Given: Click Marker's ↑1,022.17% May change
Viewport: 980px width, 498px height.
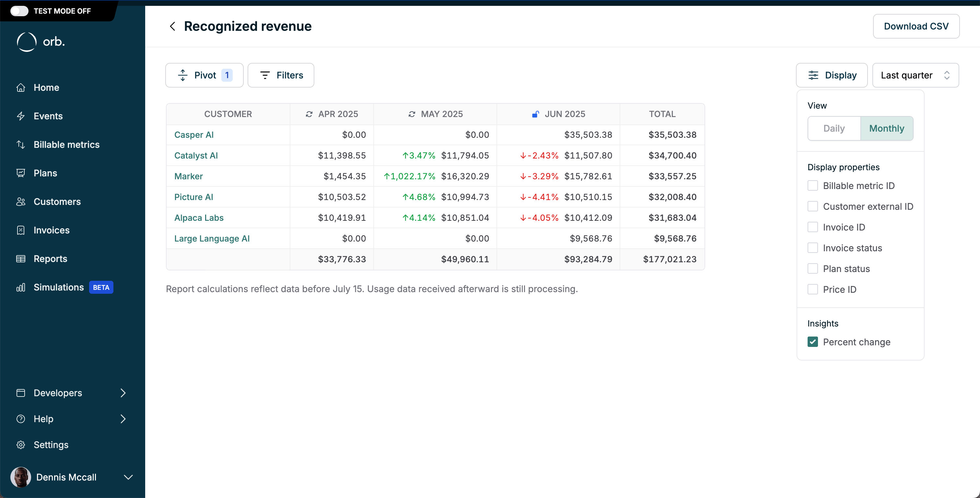Looking at the screenshot, I should click(409, 176).
